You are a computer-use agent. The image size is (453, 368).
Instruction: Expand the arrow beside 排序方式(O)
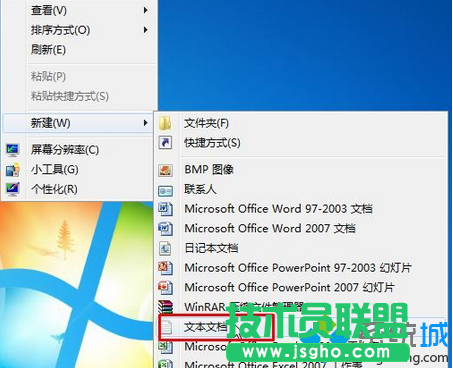(x=145, y=30)
